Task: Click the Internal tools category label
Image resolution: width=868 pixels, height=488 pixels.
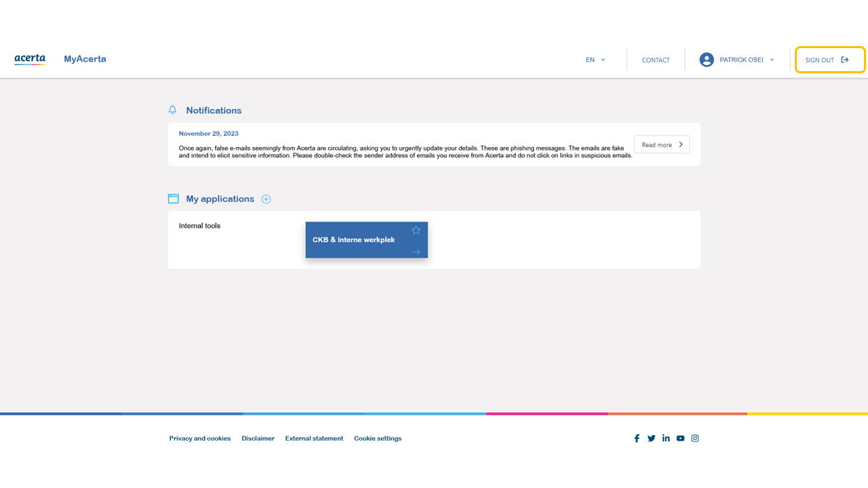Action: pyautogui.click(x=199, y=226)
